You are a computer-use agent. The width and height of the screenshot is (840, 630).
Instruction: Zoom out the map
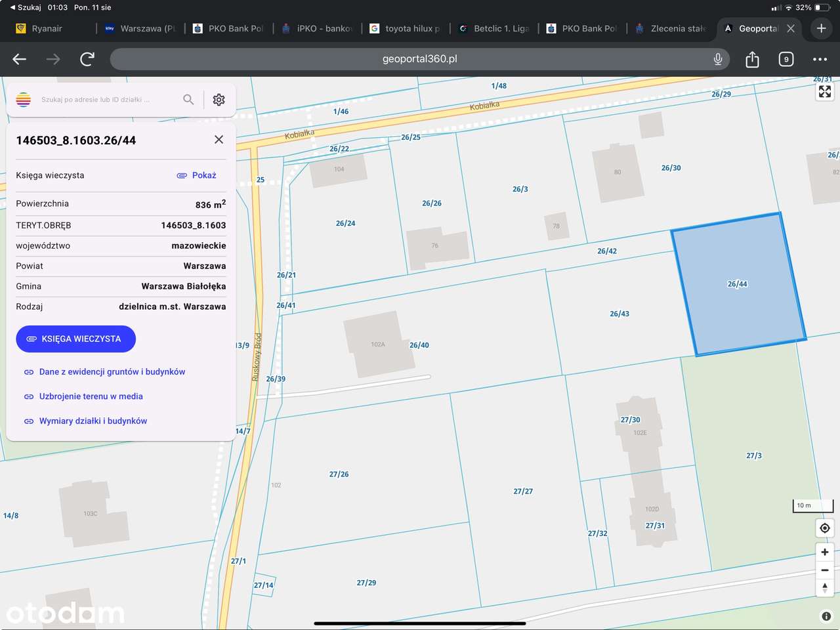pyautogui.click(x=824, y=570)
